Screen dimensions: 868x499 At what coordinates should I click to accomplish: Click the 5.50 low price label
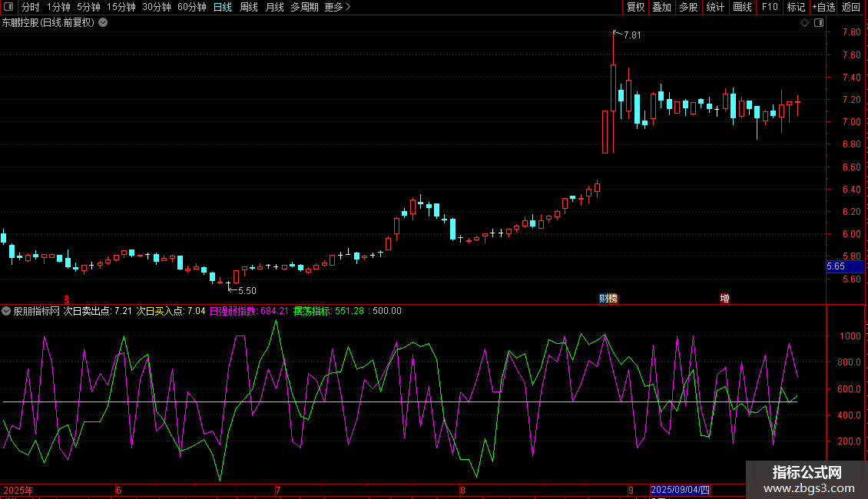[x=247, y=290]
